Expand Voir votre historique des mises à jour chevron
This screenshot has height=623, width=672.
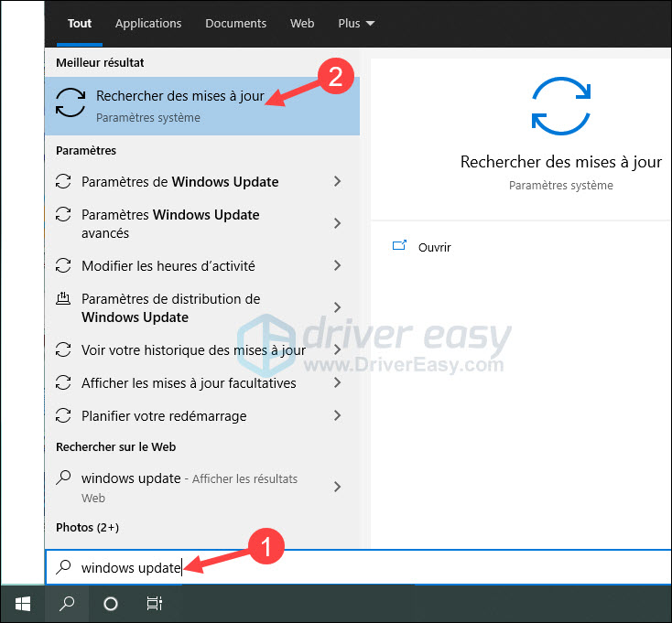coord(337,349)
